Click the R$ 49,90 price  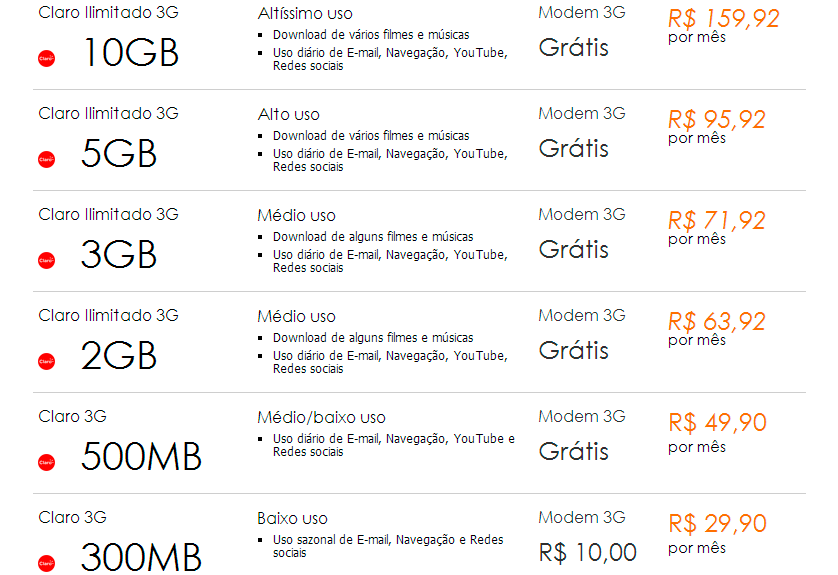tap(716, 422)
